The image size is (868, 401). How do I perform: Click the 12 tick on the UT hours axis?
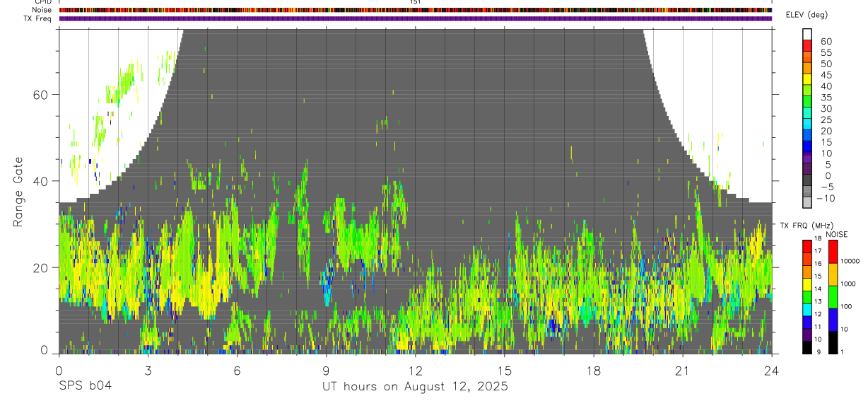click(x=416, y=371)
